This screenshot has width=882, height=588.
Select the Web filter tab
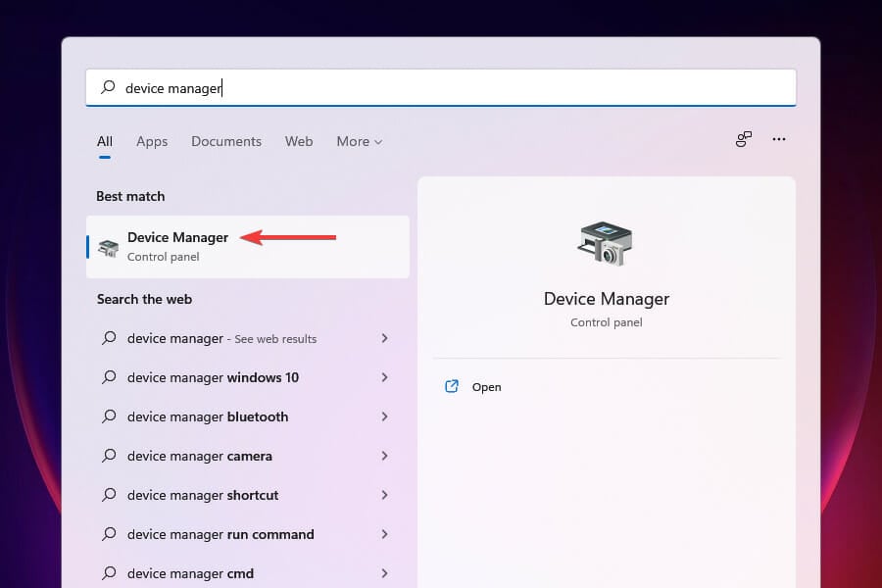[299, 141]
